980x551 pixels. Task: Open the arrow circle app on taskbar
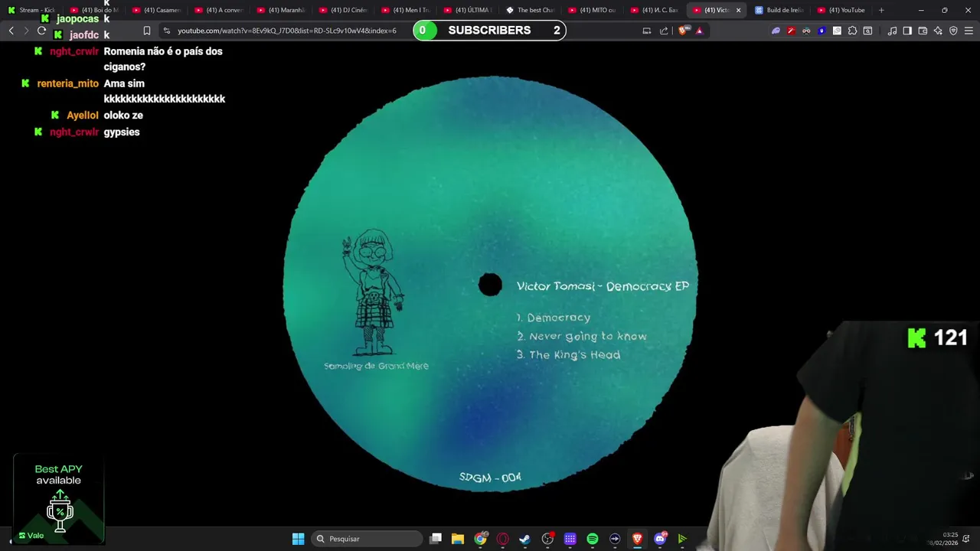[615, 539]
